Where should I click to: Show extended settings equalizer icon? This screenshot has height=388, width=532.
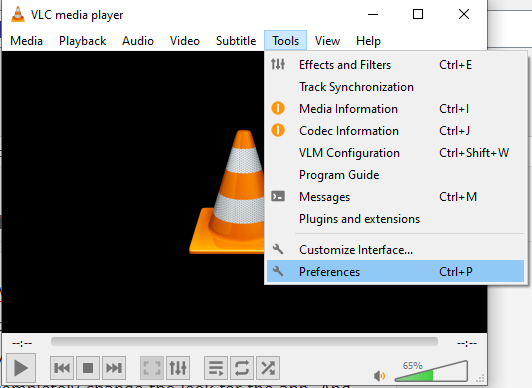178,368
